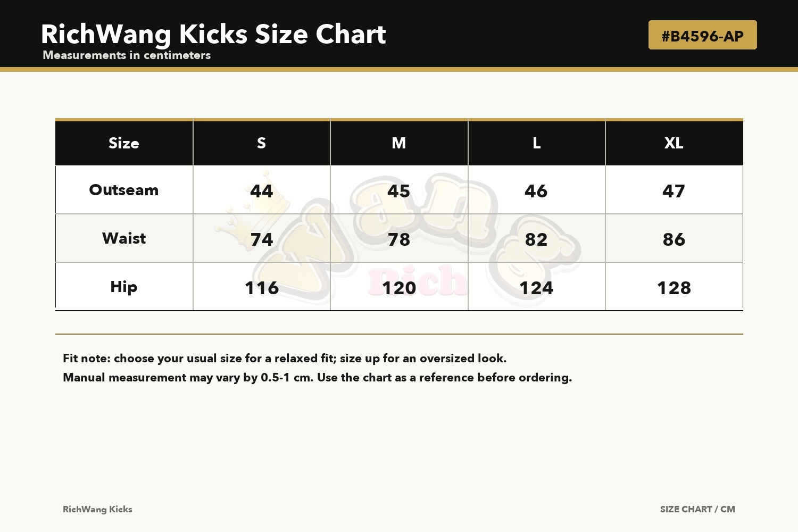The image size is (798, 532).
Task: Select the S size column header
Action: click(262, 143)
